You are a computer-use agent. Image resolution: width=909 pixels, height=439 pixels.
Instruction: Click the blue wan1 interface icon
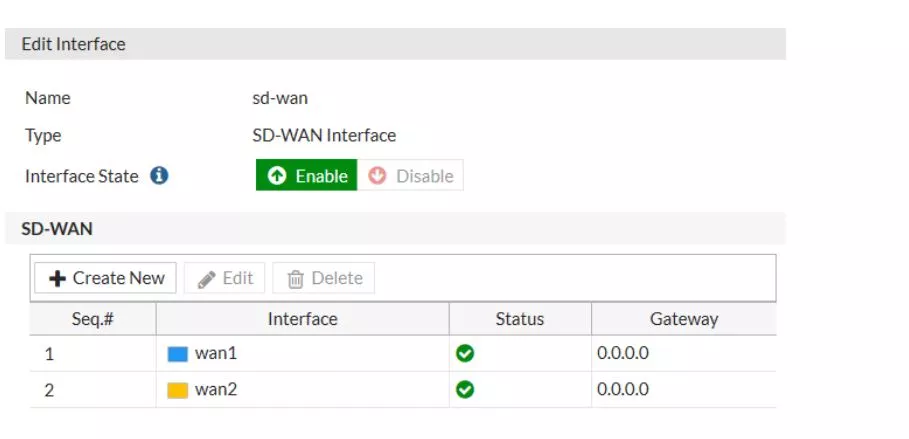pyautogui.click(x=178, y=354)
